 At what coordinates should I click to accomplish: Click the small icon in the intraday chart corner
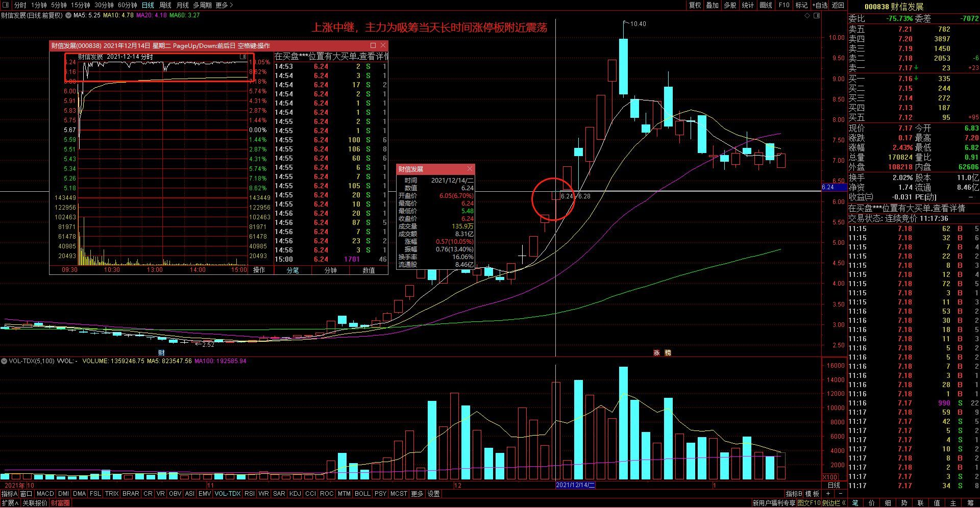point(243,57)
